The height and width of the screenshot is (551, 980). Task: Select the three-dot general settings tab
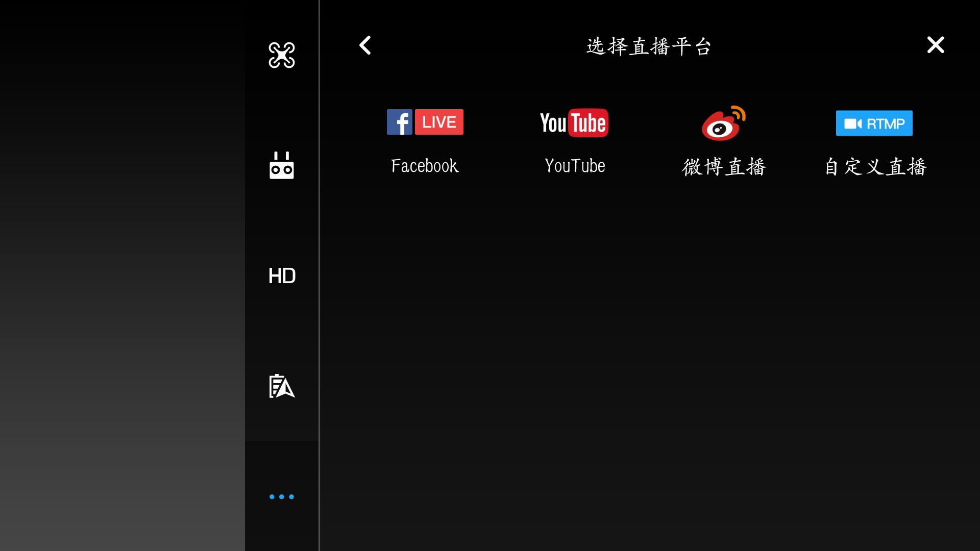[282, 496]
